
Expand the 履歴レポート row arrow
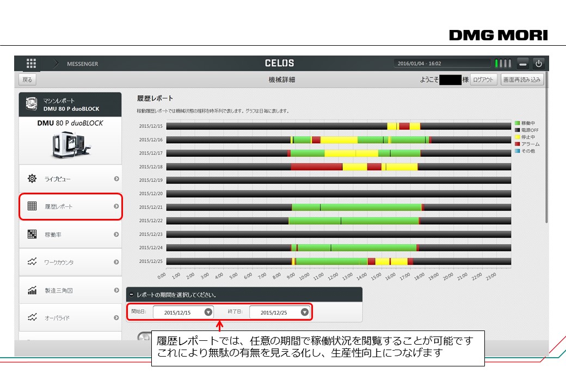pos(116,206)
